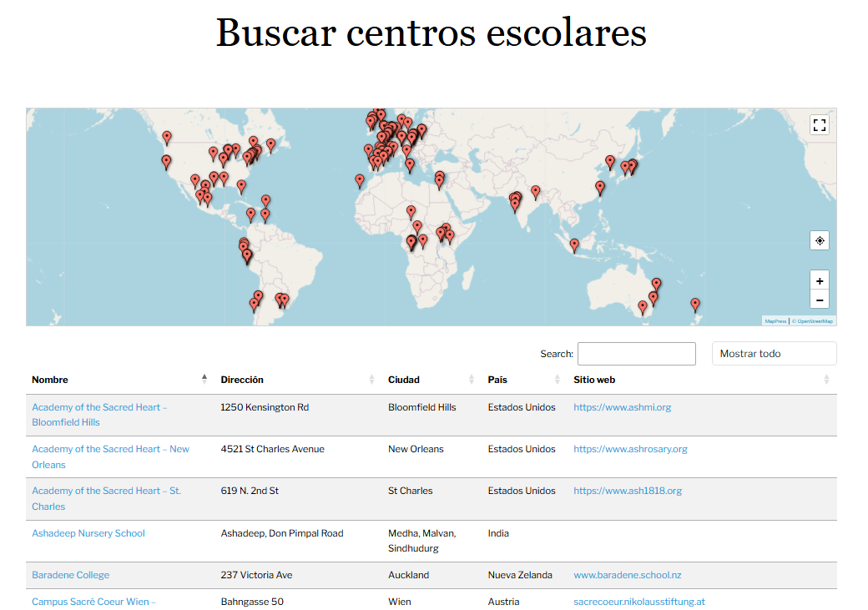Screen dimensions: 868x610
Task: Sort table by Nombre column
Action: (x=50, y=380)
